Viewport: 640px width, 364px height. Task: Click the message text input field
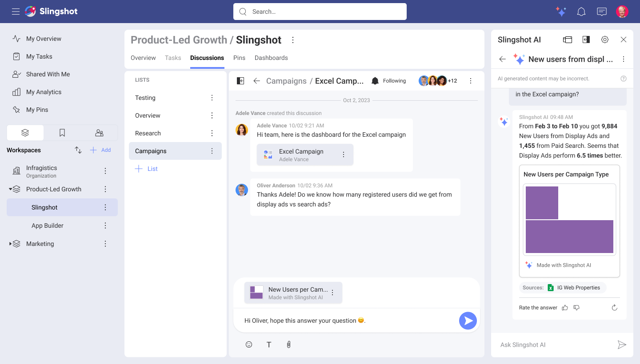[x=347, y=320]
